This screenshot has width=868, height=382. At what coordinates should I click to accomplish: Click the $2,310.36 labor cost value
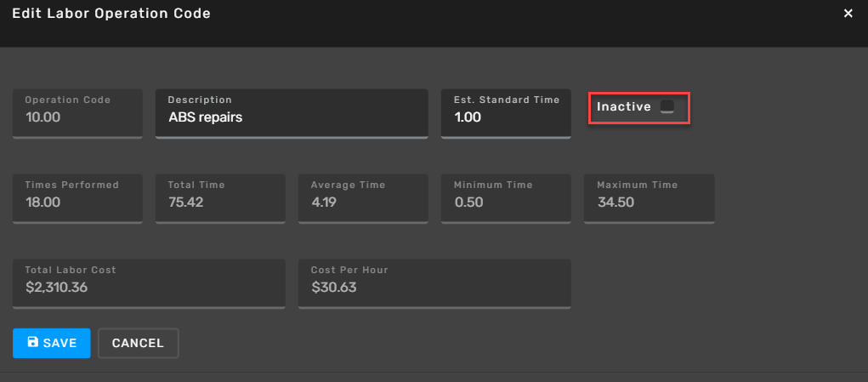click(x=56, y=288)
